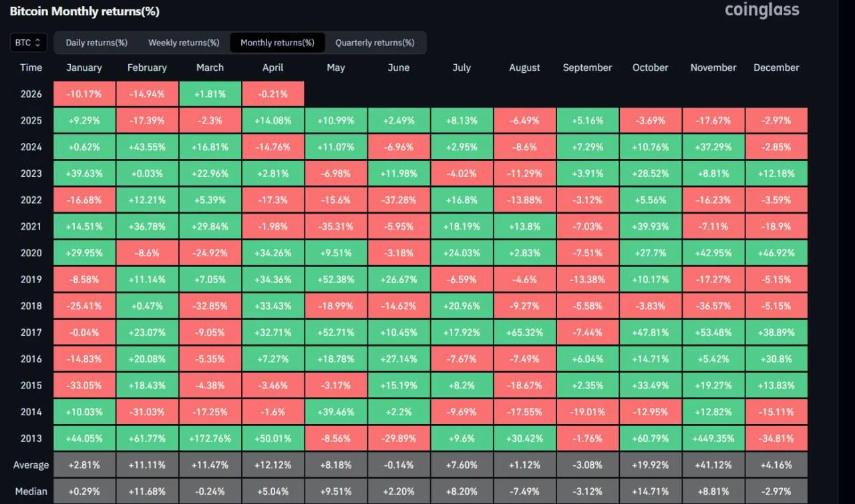
Task: Click the +41.12% November average cell
Action: 713,465
